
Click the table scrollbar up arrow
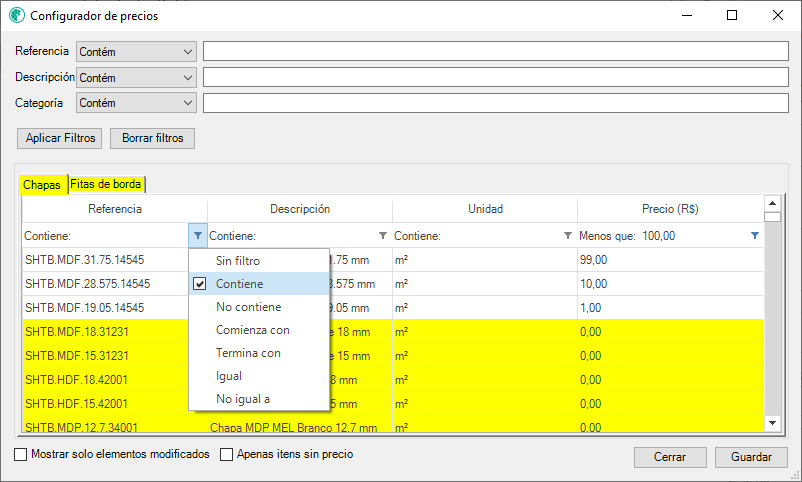[x=772, y=203]
